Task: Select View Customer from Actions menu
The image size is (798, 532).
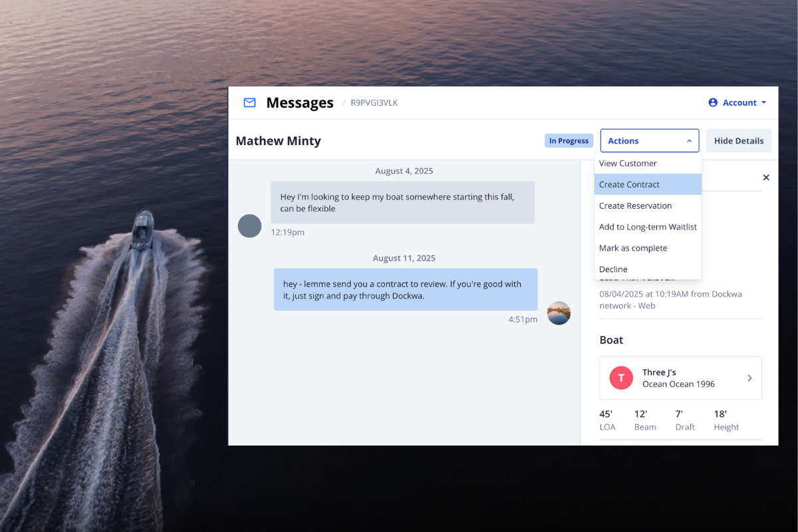Action: coord(628,163)
